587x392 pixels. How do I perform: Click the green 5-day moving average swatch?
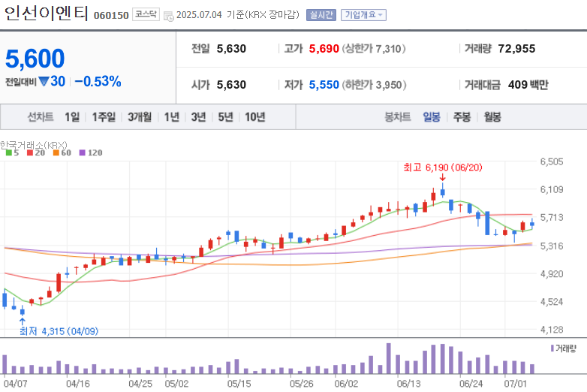[x=8, y=152]
